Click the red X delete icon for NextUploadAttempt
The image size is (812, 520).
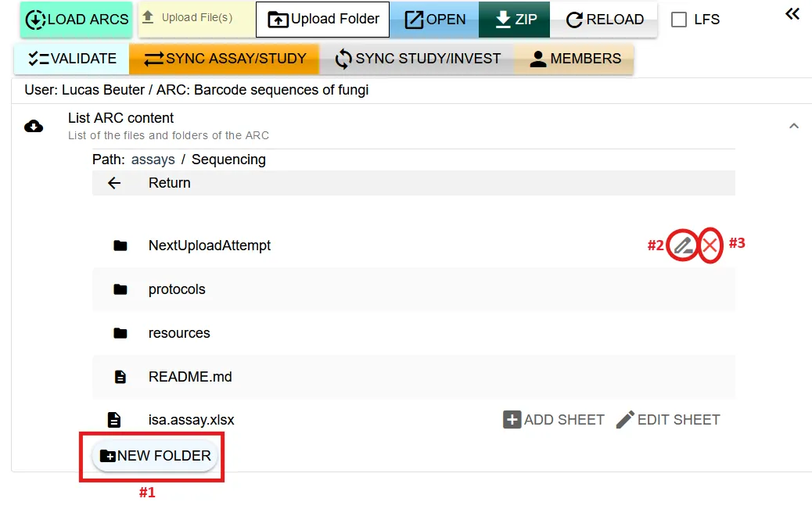710,246
